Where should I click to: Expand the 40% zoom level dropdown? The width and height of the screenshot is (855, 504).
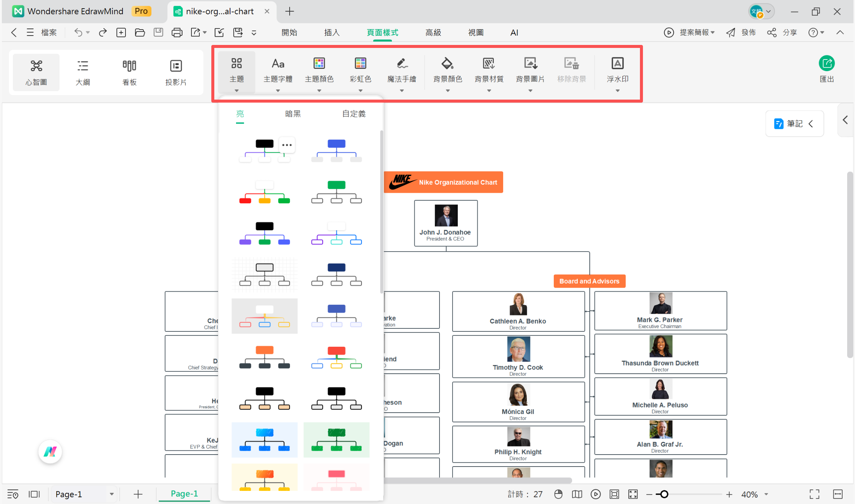[766, 494]
